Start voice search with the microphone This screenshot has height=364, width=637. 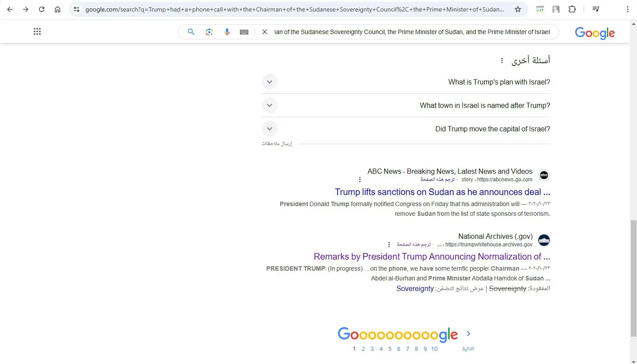[x=227, y=32]
